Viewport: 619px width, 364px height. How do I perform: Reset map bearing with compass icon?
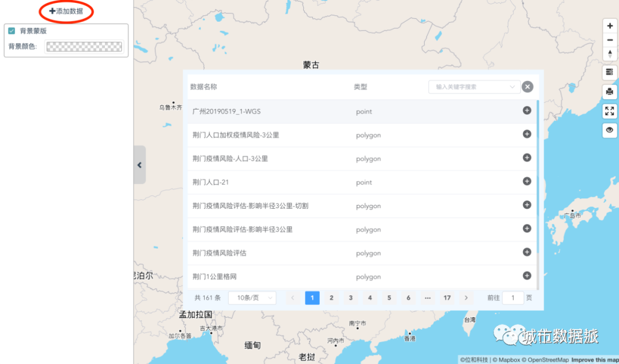[610, 53]
